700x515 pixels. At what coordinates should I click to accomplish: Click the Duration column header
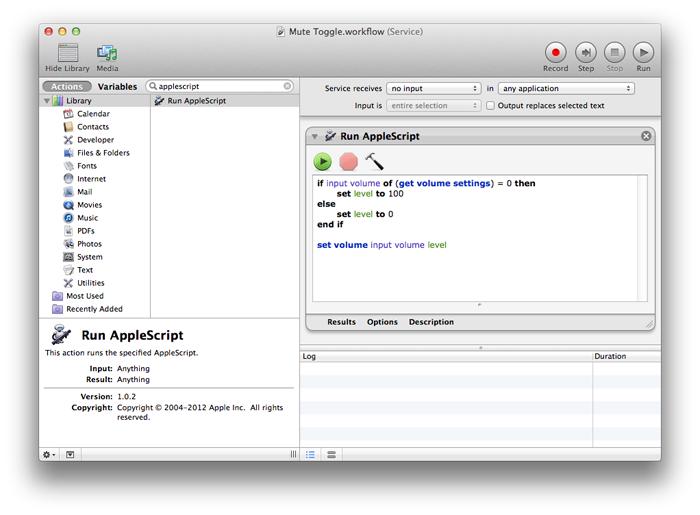pos(627,356)
